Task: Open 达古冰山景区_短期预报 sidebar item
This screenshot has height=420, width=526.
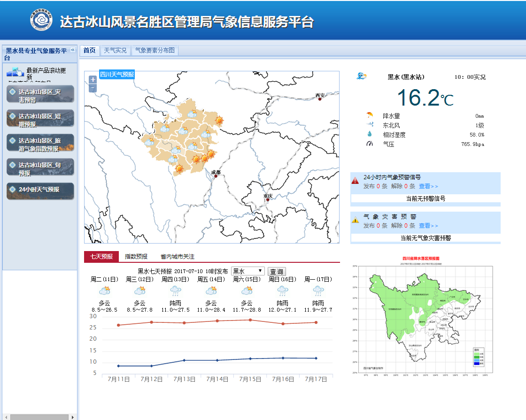Action: [x=40, y=118]
